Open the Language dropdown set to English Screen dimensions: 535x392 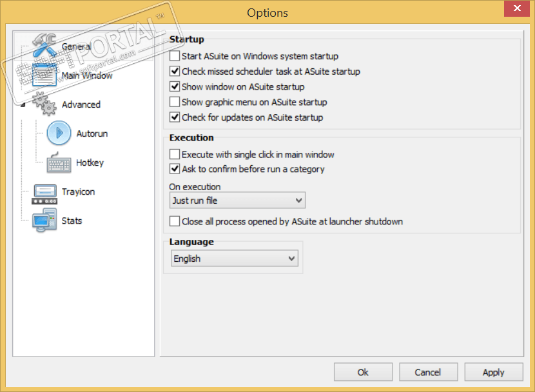(235, 259)
